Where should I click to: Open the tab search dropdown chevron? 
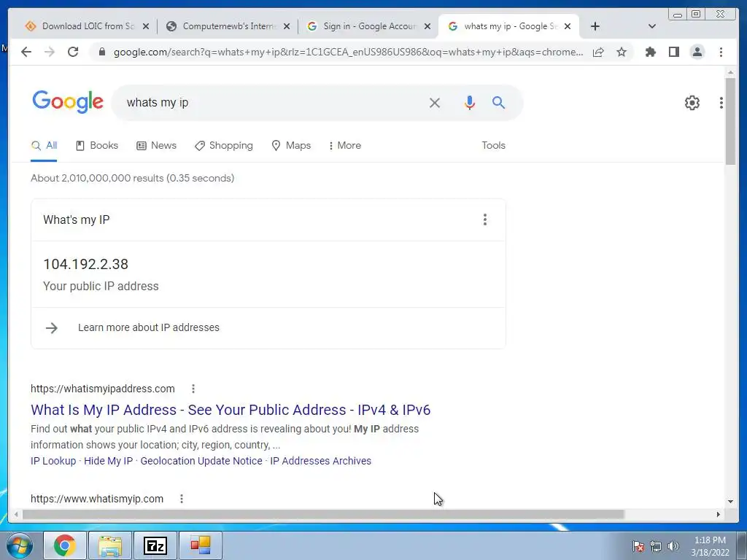[652, 26]
